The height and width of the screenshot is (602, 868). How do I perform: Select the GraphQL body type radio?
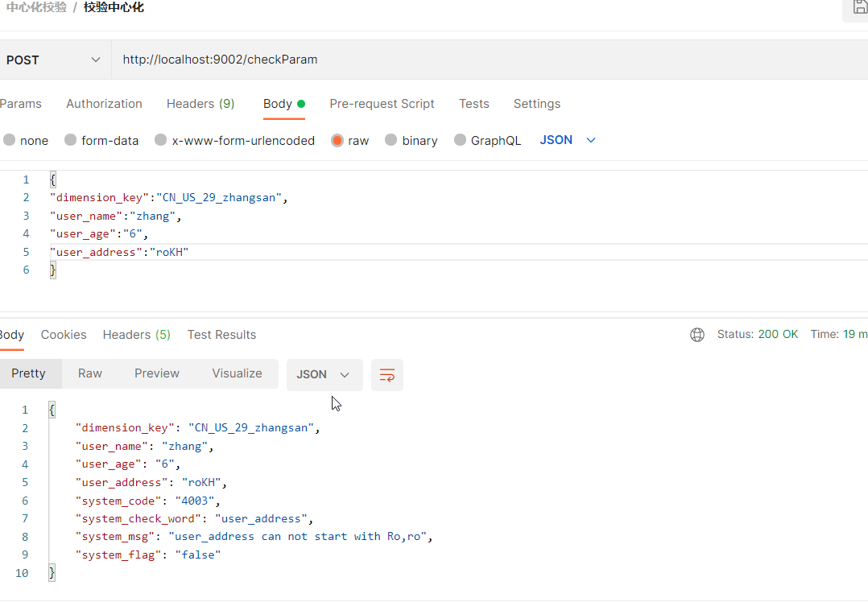pyautogui.click(x=460, y=140)
